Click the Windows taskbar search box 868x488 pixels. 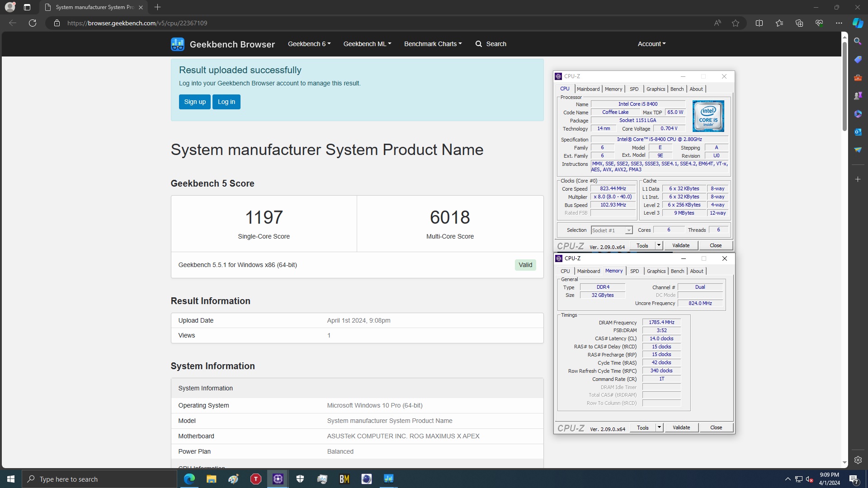99,479
